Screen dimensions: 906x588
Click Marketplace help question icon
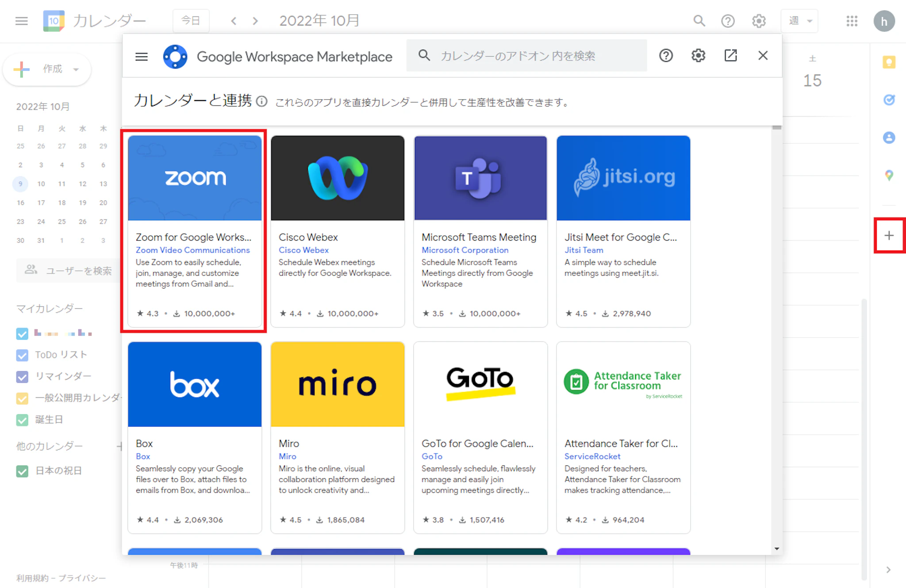pyautogui.click(x=666, y=56)
